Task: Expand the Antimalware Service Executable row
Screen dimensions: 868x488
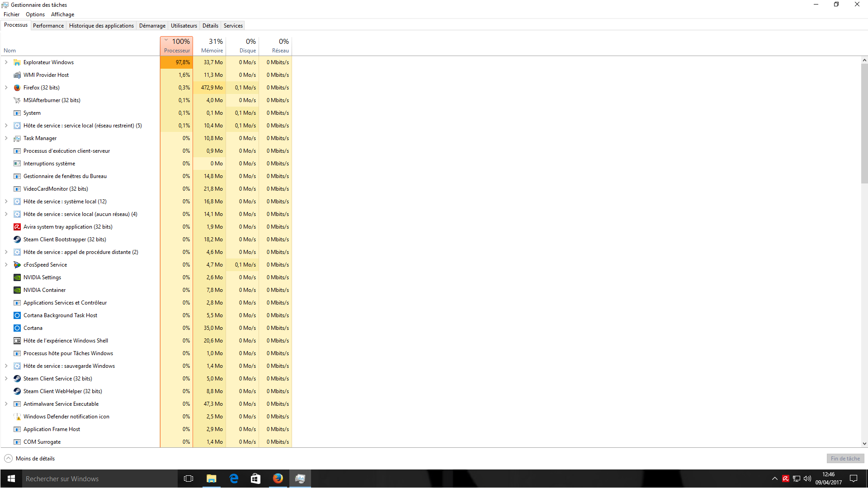Action: point(6,404)
